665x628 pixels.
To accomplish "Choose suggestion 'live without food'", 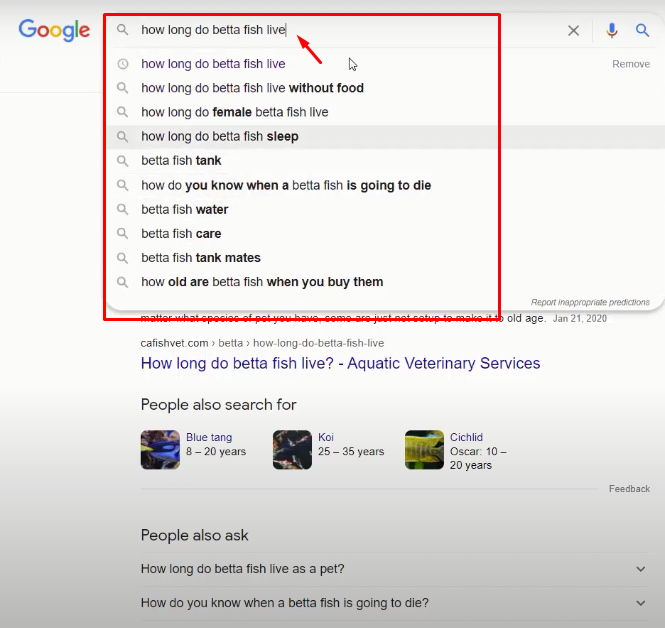I will tap(252, 88).
